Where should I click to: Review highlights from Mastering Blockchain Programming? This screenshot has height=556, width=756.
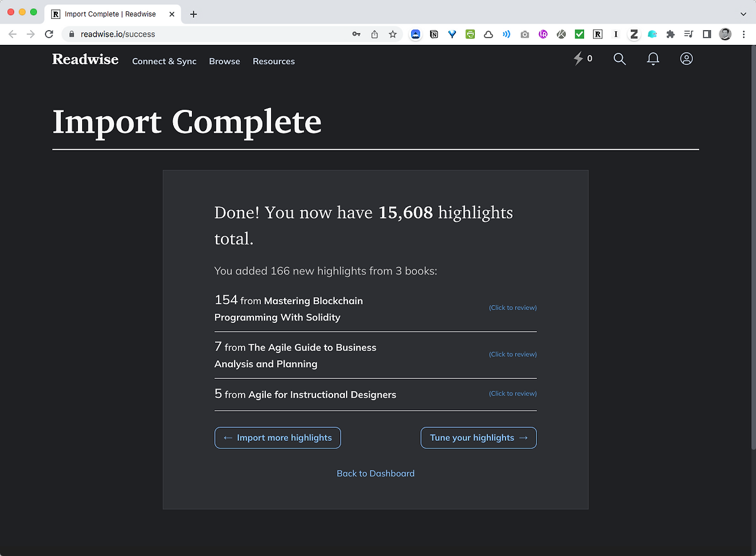tap(513, 308)
